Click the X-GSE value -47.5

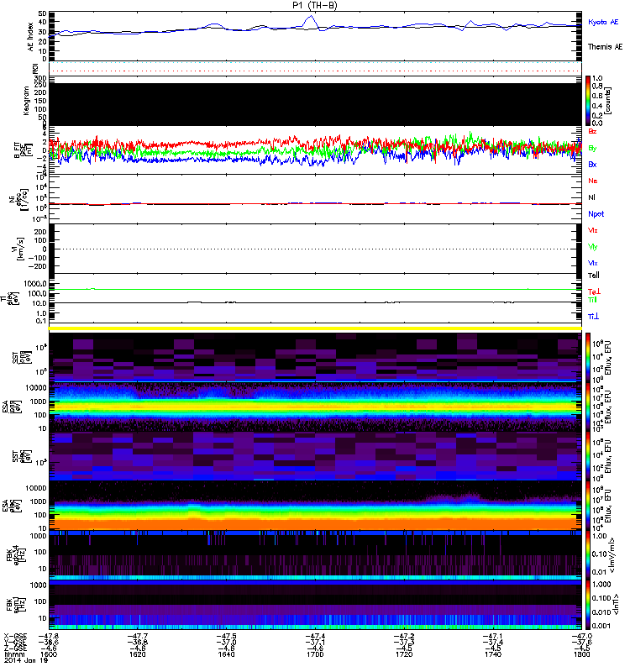pyautogui.click(x=226, y=637)
